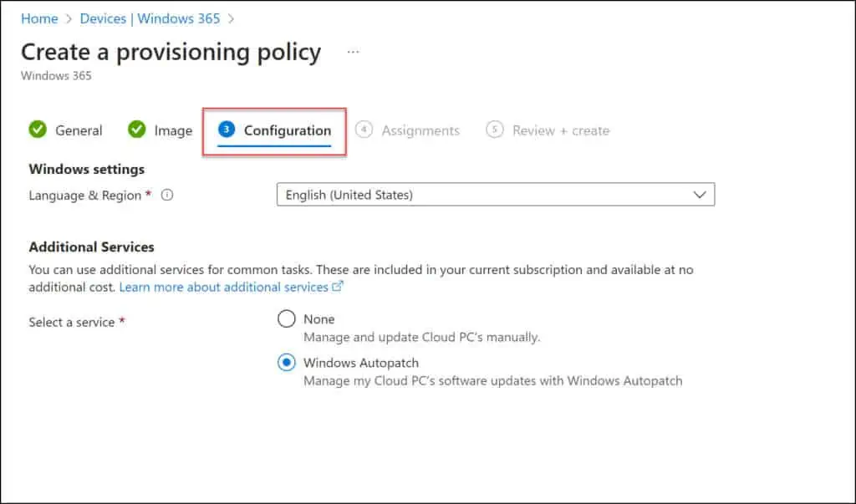The width and height of the screenshot is (856, 504).
Task: Open the Devices | Windows 365 breadcrumb
Action: [150, 18]
